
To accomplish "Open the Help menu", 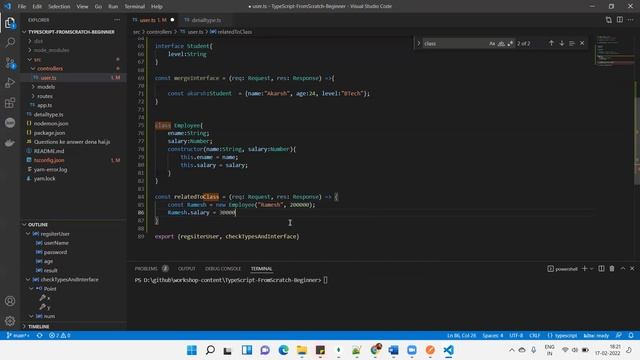I will pyautogui.click(x=157, y=7).
